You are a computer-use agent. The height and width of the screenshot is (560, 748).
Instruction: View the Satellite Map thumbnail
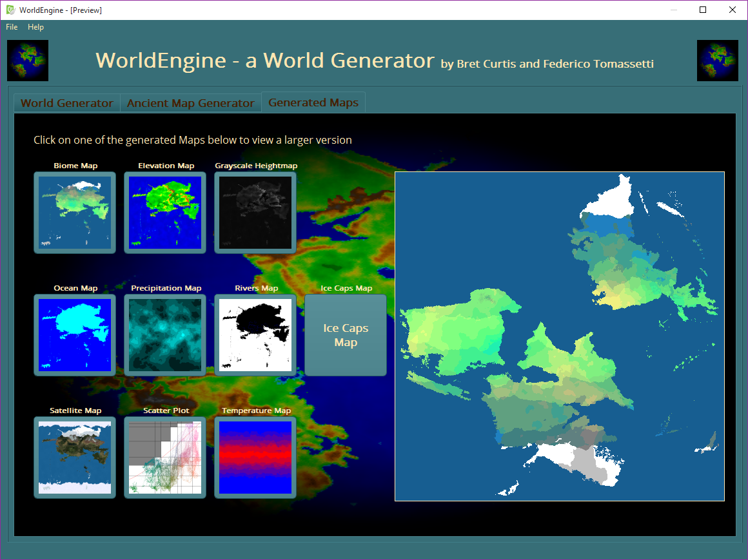tap(75, 458)
